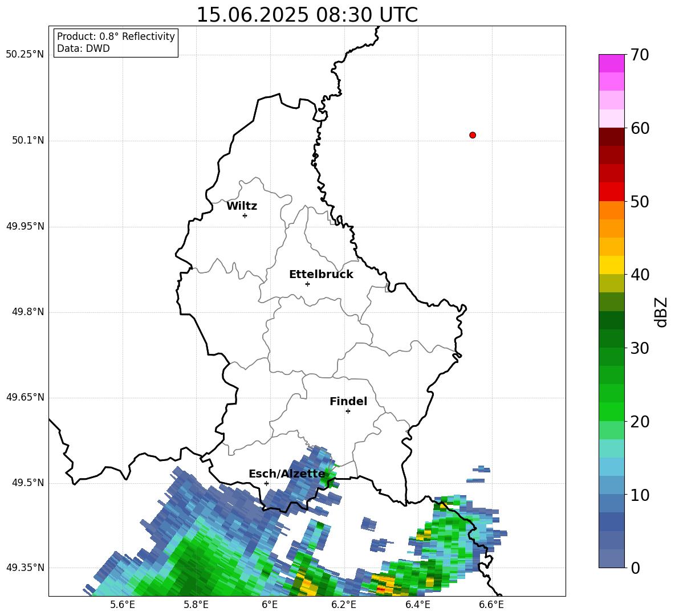The height and width of the screenshot is (616, 675).
Task: Click the Esch/Alzette station cross marker
Action: (266, 483)
